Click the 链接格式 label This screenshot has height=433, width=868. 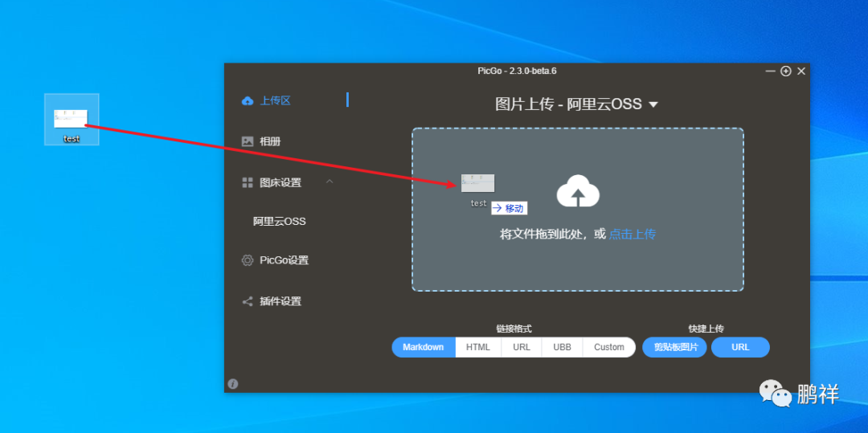click(514, 329)
